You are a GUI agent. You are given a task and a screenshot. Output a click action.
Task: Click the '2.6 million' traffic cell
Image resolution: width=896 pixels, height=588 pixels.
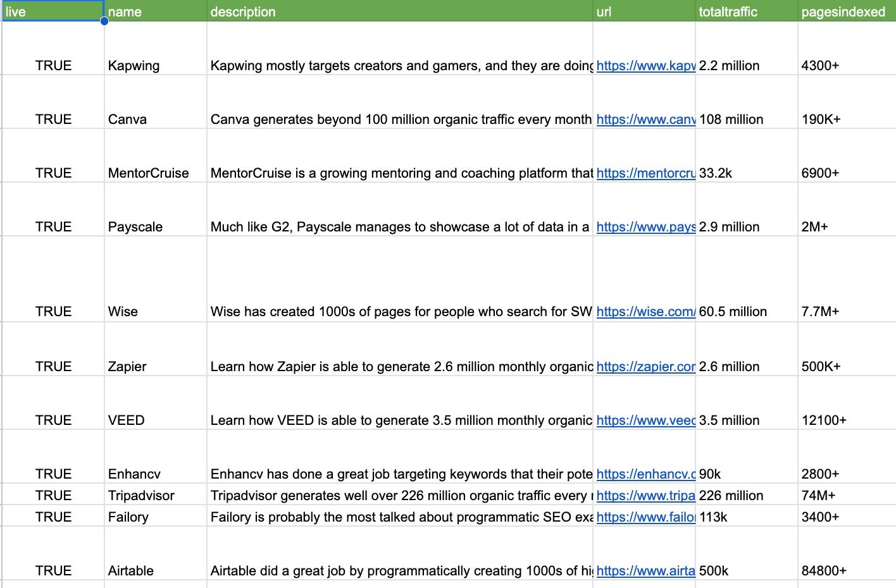[747, 349]
